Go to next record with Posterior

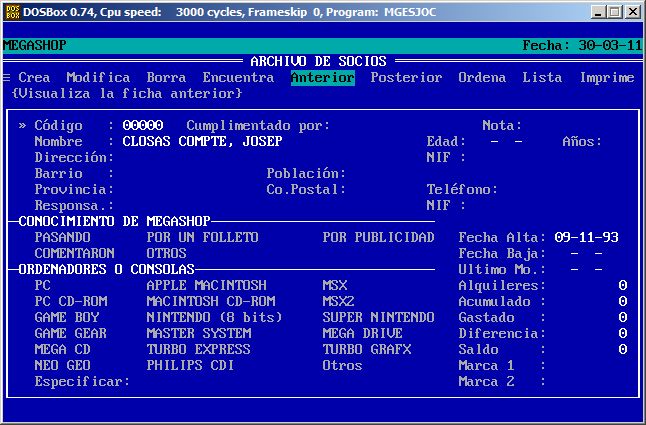[406, 78]
